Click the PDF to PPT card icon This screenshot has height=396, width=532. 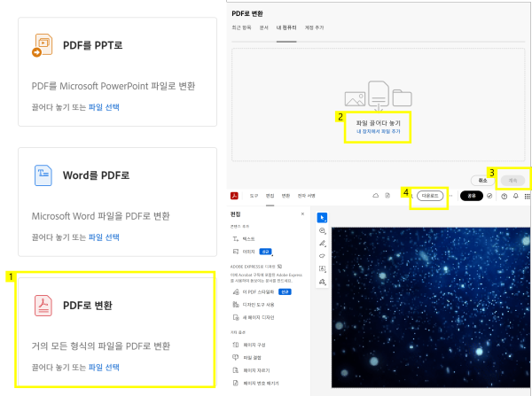(x=43, y=45)
